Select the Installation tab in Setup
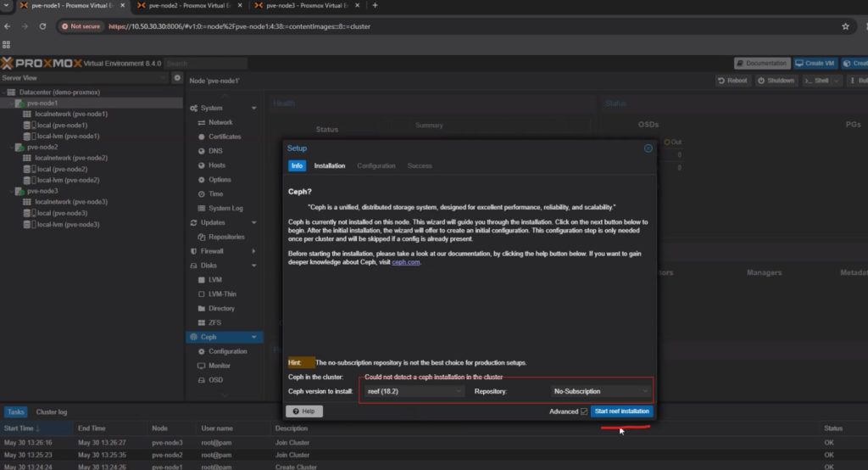 point(330,165)
